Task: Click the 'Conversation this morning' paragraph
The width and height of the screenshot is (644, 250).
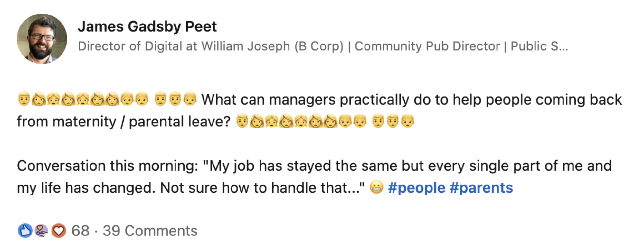Action: [314, 177]
